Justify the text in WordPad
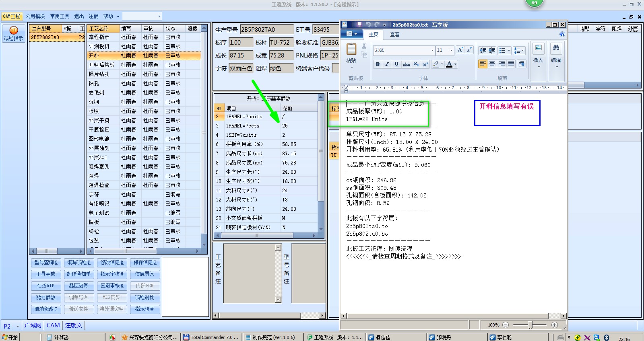Screen dimensions: 644x341 click(x=511, y=64)
